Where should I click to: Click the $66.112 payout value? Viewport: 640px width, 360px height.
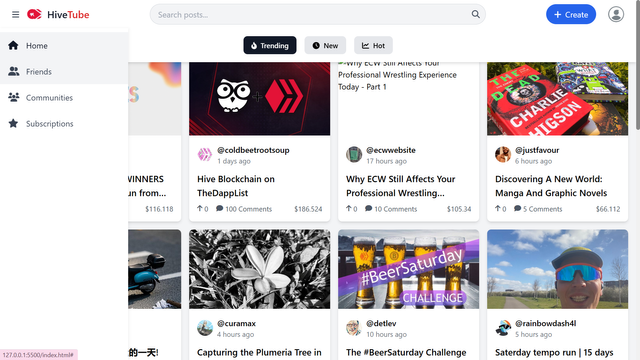point(608,209)
